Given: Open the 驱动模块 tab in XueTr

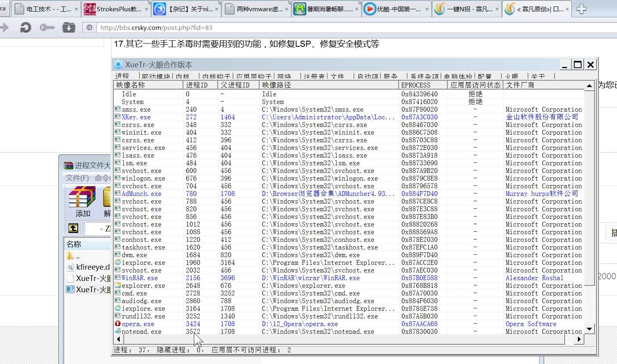Looking at the screenshot, I should [156, 76].
